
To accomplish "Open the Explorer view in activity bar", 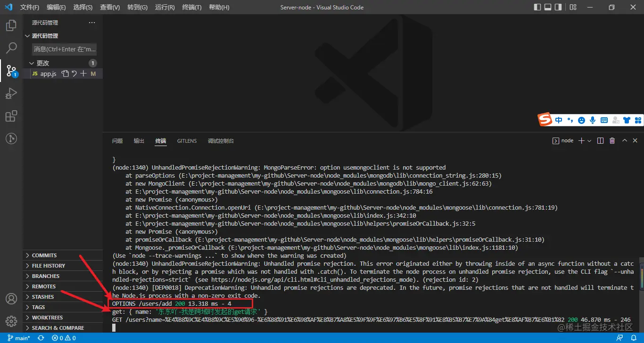I will click(x=11, y=25).
